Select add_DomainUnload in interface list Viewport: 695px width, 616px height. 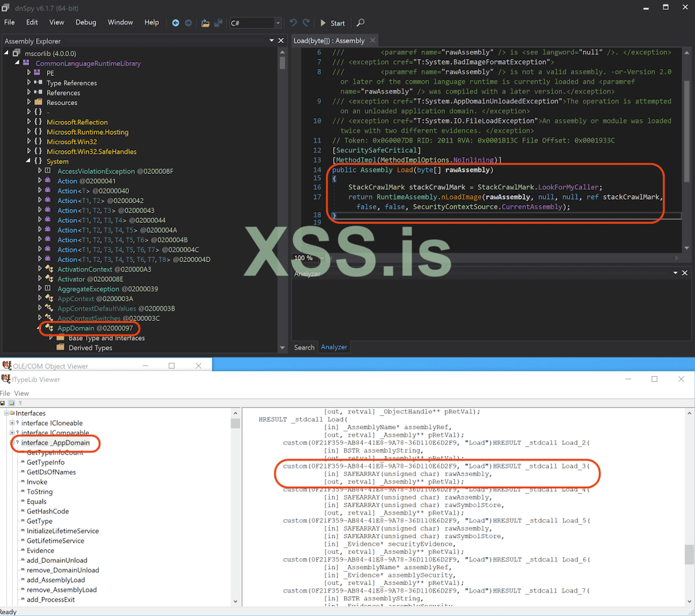point(56,560)
